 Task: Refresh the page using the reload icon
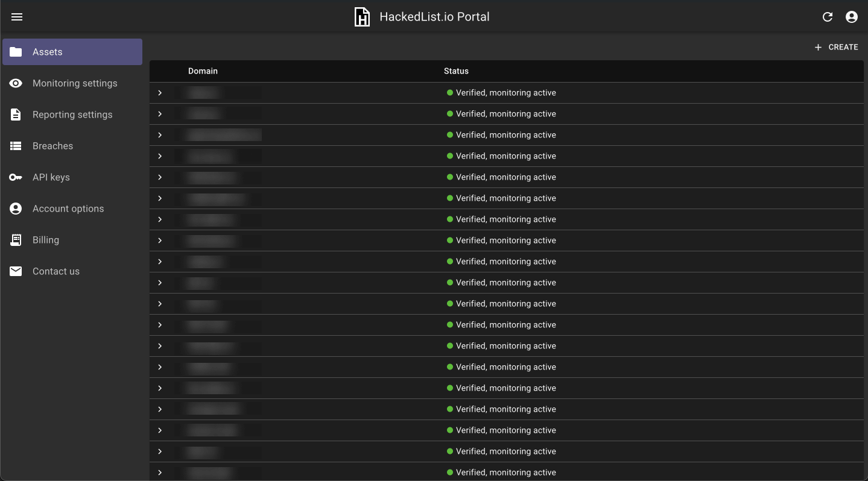point(828,17)
